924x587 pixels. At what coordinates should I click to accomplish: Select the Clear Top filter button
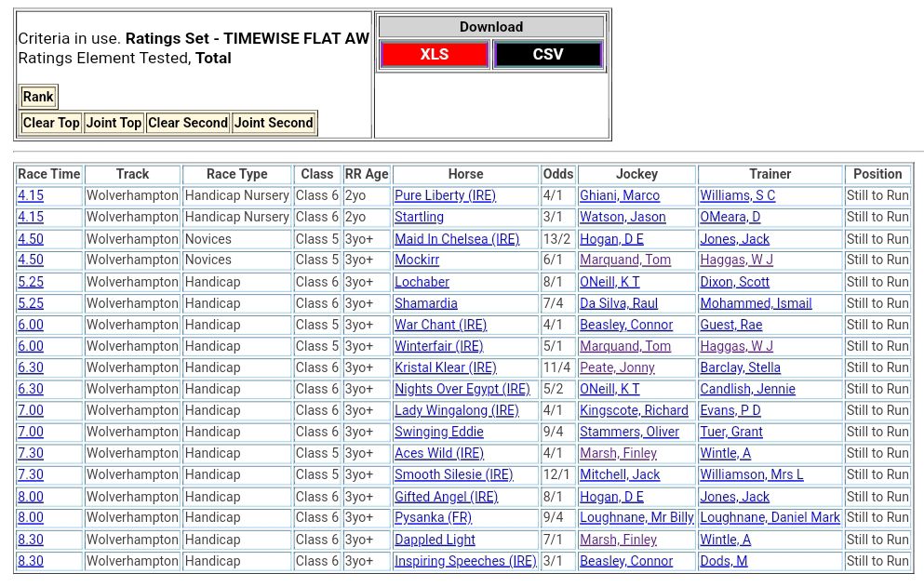[x=51, y=123]
